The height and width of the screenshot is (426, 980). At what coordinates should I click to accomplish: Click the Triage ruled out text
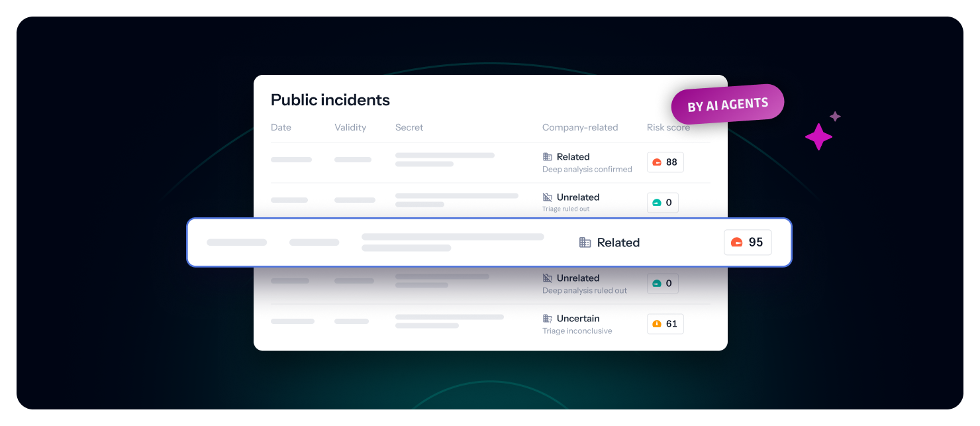point(566,209)
